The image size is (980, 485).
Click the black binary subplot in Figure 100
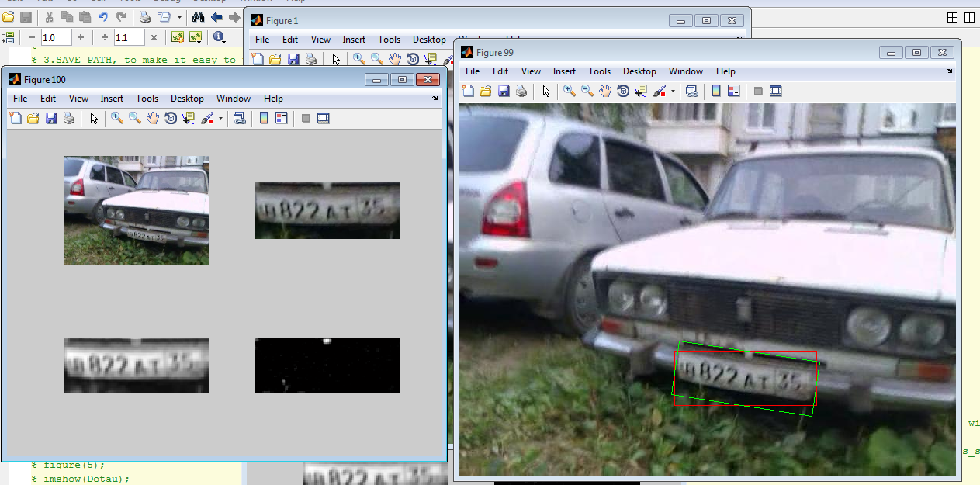click(327, 365)
